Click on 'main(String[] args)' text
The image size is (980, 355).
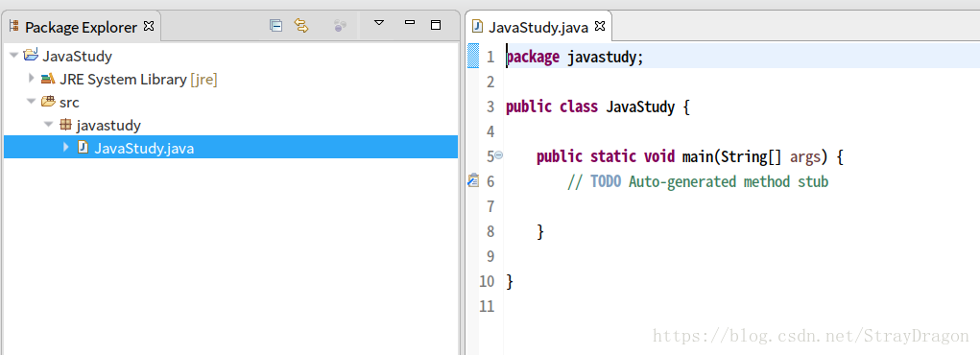pos(755,157)
